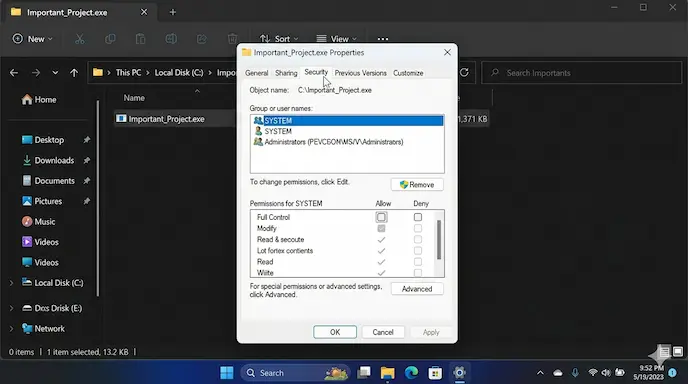Image resolution: width=688 pixels, height=384 pixels.
Task: Click the microphone tray icon
Action: [575, 373]
